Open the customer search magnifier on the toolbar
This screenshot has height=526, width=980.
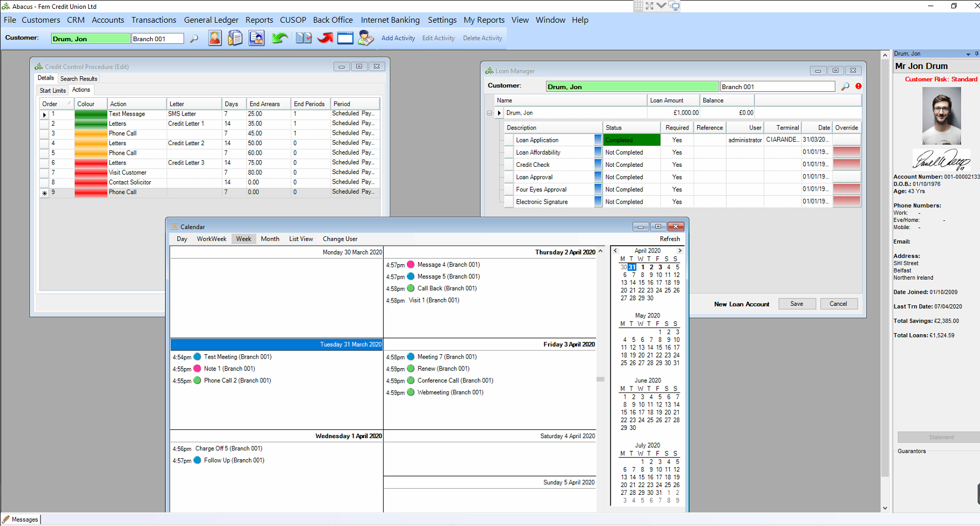pos(193,38)
